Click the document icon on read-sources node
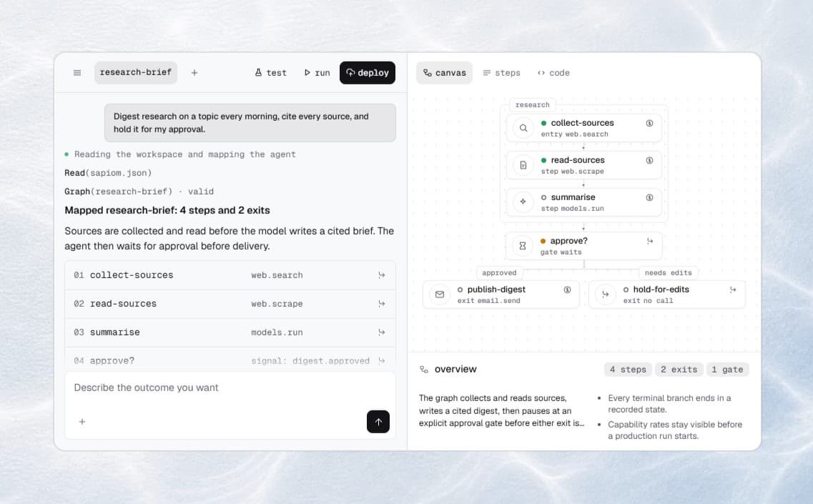This screenshot has width=813, height=504. click(x=523, y=165)
